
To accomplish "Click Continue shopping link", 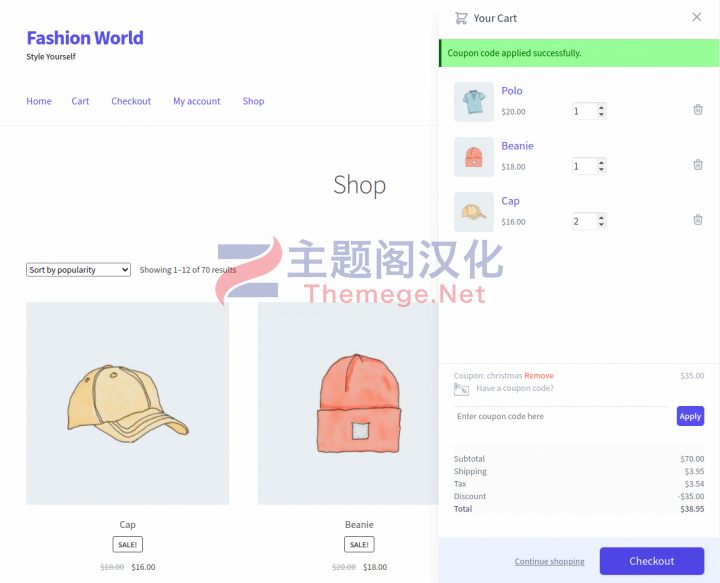I will coord(549,561).
